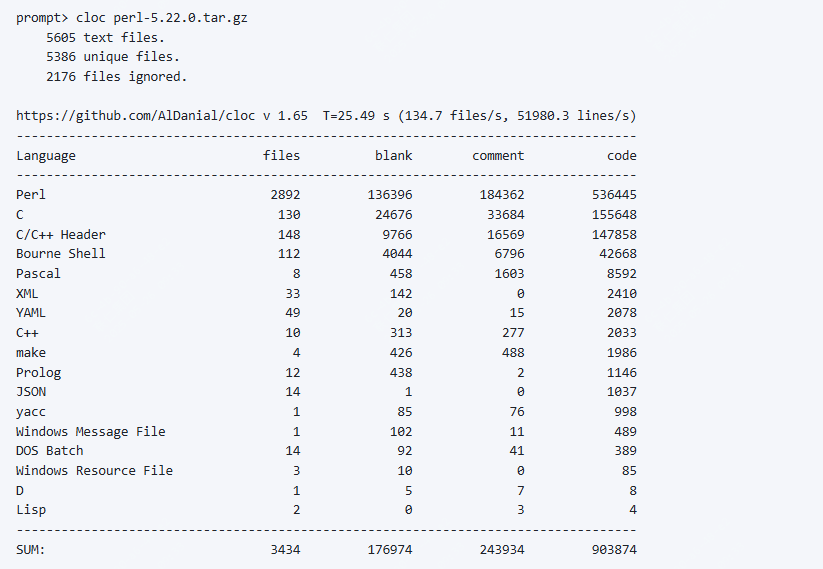Click the 'files' column header
This screenshot has width=823, height=569.
tap(281, 155)
